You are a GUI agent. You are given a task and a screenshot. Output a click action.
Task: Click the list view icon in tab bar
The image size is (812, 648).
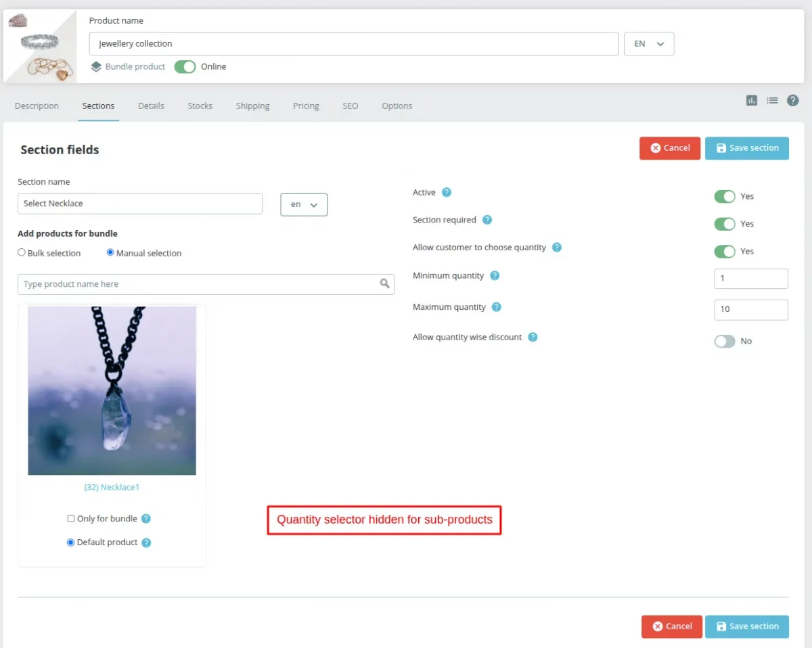pos(772,100)
